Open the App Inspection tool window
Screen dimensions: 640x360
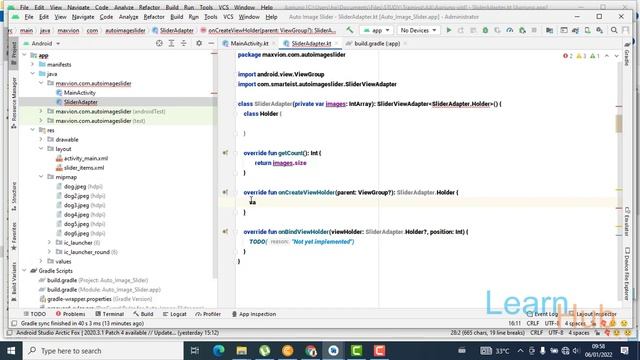pos(254,314)
